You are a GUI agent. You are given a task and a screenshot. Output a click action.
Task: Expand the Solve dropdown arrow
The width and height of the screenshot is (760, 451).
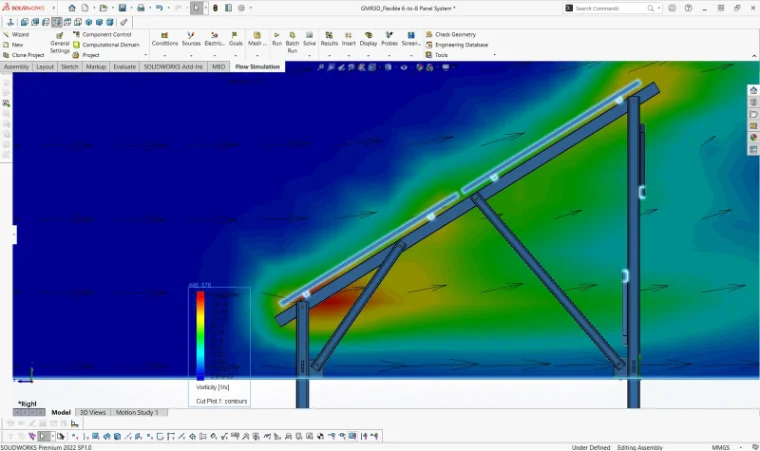click(x=309, y=55)
